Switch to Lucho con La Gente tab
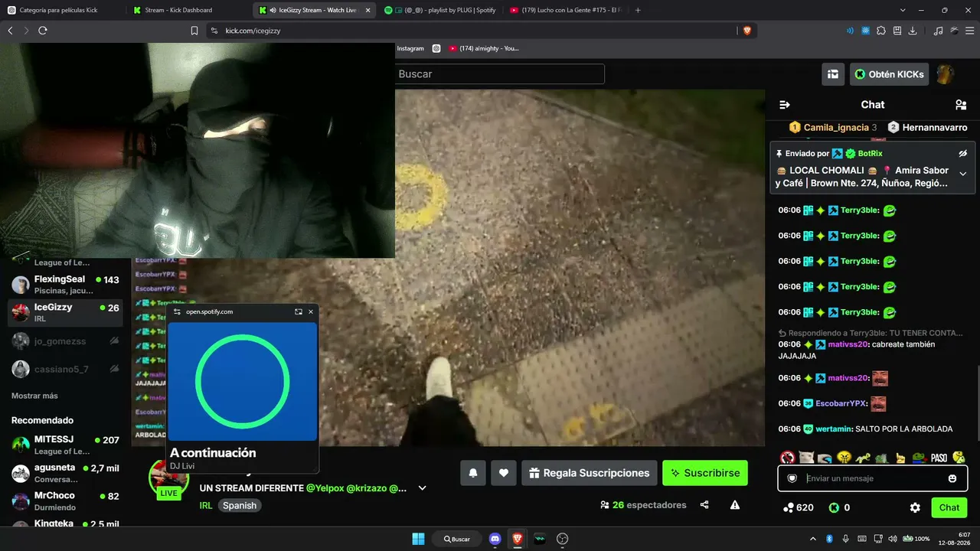The height and width of the screenshot is (551, 980). click(565, 10)
